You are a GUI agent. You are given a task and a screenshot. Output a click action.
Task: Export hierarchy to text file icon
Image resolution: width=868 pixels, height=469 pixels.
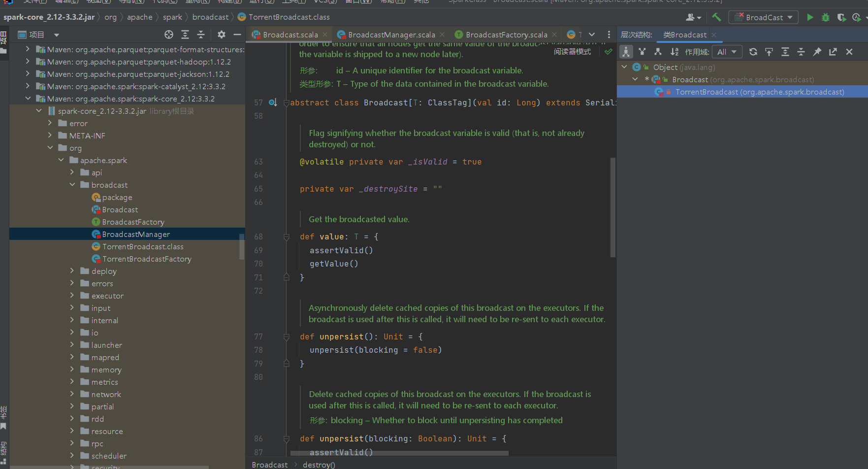833,52
